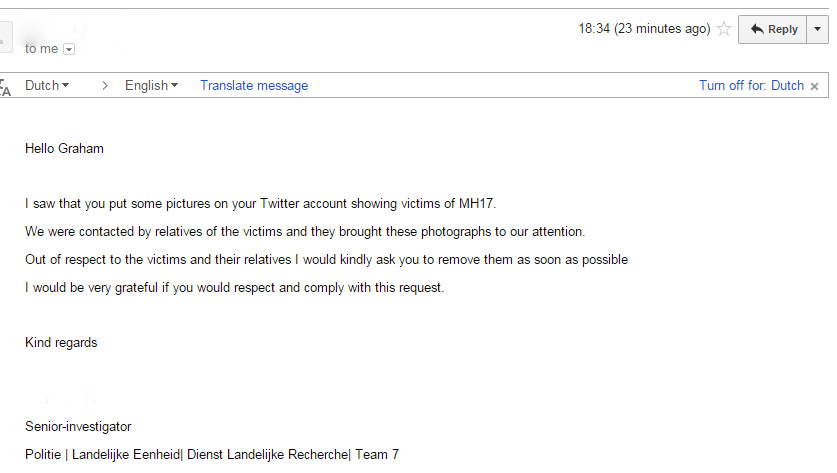Click the "Kind regards" closing text
This screenshot has height=473, width=837.
(61, 343)
